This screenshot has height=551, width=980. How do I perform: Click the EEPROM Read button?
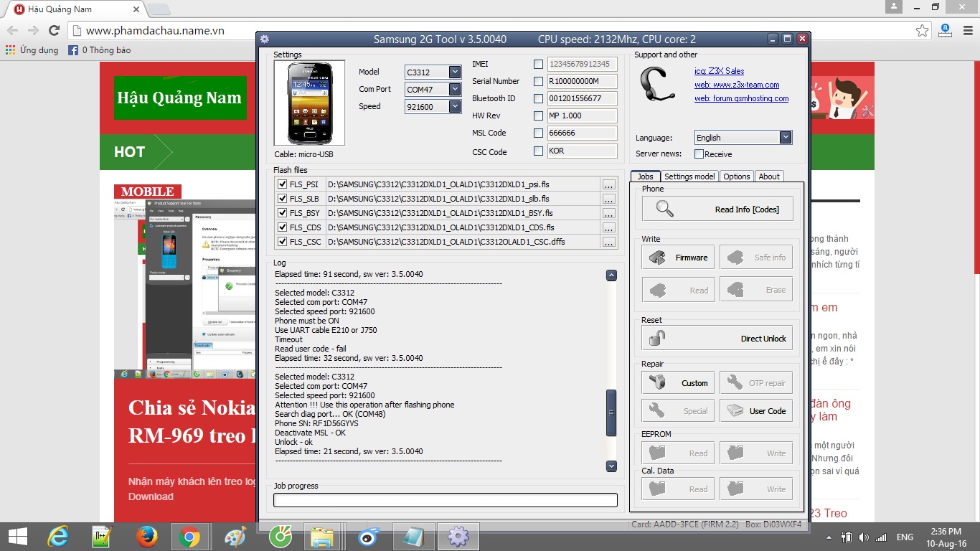(x=678, y=453)
